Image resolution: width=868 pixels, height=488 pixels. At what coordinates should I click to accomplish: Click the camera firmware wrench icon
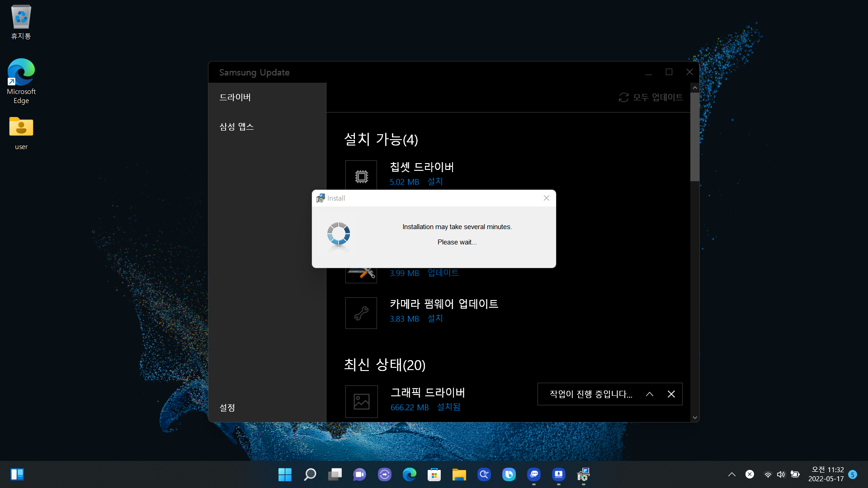pyautogui.click(x=361, y=313)
